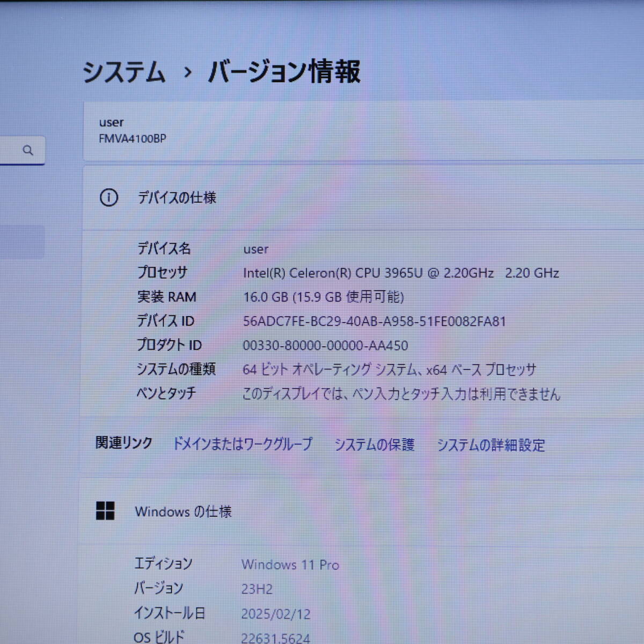Image resolution: width=644 pixels, height=644 pixels.
Task: Click the device name value user in specs
Action: (256, 250)
